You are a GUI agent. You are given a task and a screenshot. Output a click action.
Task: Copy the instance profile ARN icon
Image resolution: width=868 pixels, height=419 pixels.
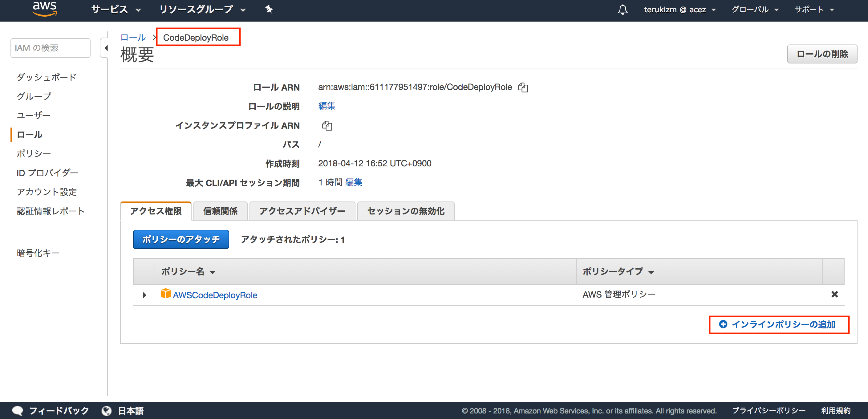pyautogui.click(x=326, y=126)
